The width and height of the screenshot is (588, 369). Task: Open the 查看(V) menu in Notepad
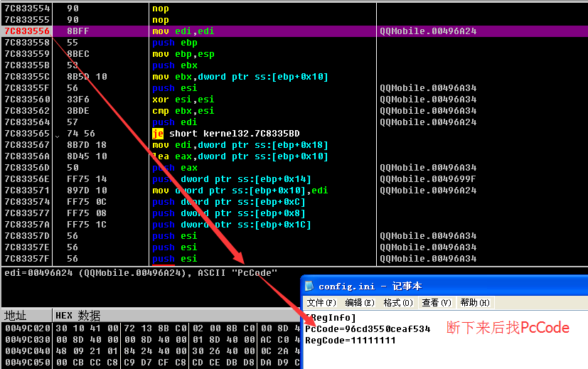[436, 303]
